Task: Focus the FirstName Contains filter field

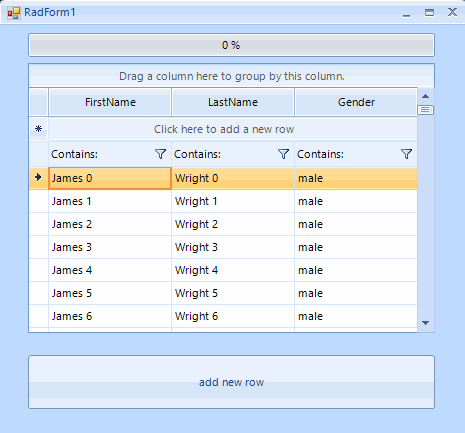Action: (x=102, y=154)
